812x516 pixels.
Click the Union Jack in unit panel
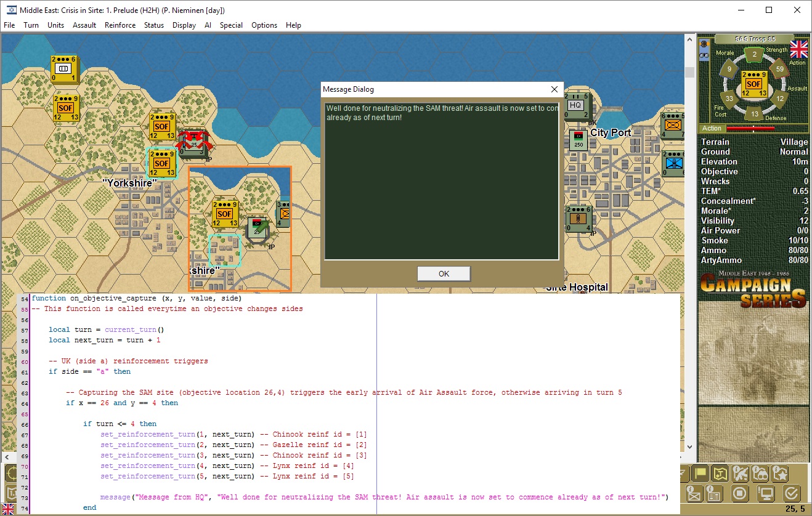(799, 49)
